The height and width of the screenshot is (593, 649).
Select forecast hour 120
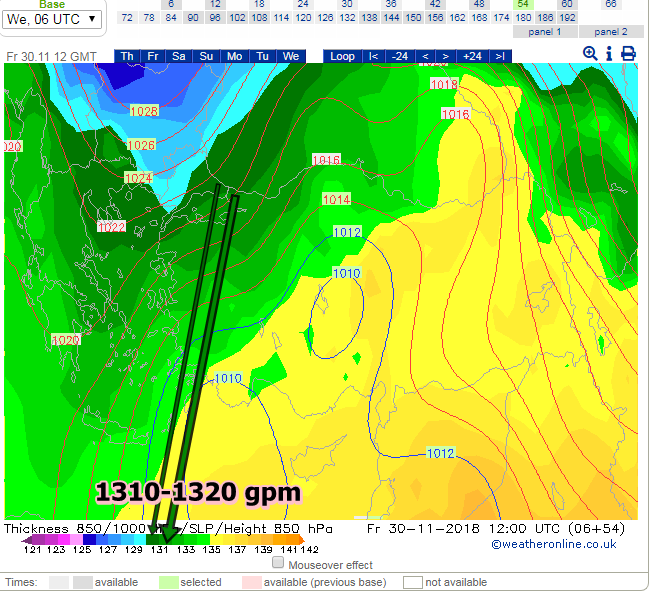[303, 18]
